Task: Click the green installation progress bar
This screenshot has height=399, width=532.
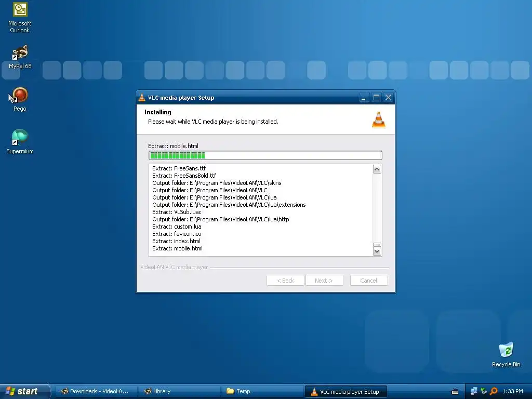Action: 265,155
